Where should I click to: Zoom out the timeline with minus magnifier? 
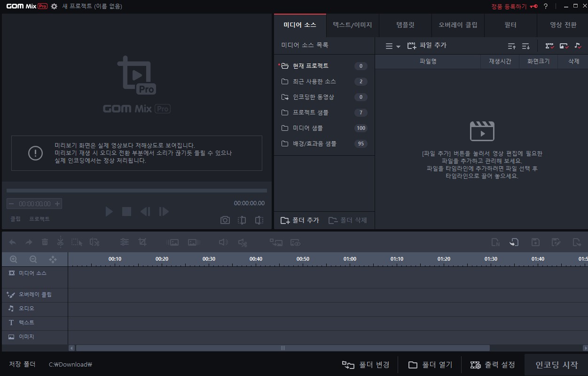pyautogui.click(x=33, y=259)
